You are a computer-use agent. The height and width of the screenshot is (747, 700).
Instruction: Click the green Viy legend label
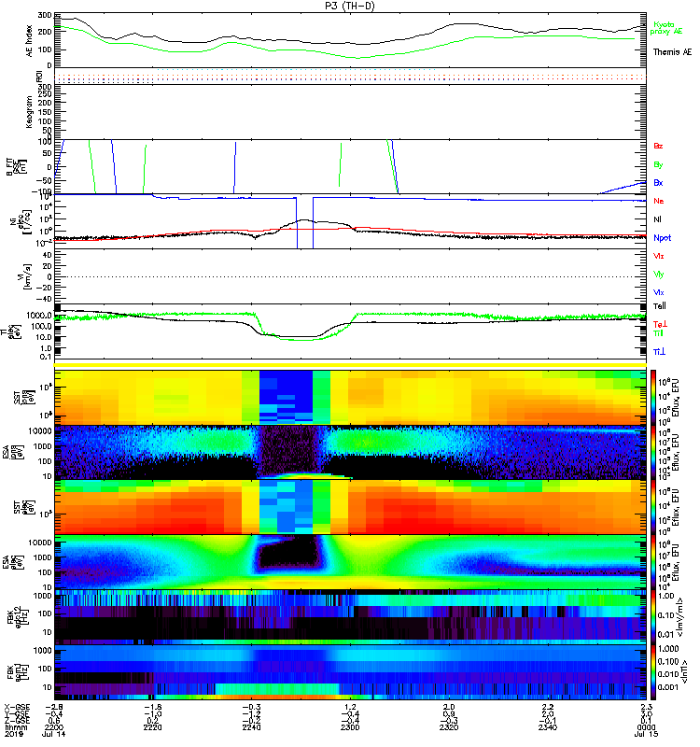659,275
